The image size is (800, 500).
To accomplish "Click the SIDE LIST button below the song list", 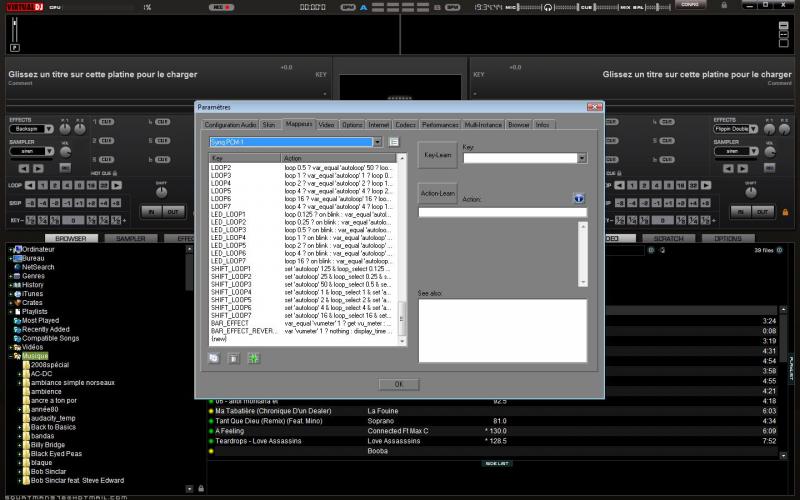I will click(496, 463).
